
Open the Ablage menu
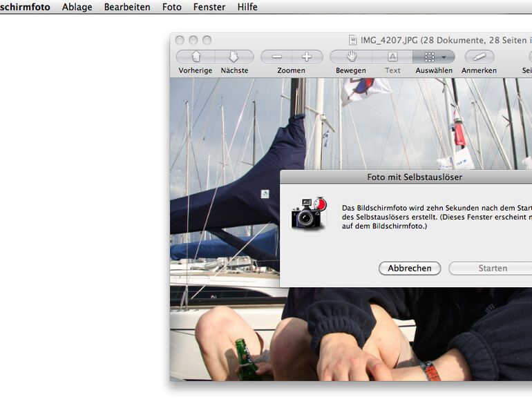tap(77, 7)
